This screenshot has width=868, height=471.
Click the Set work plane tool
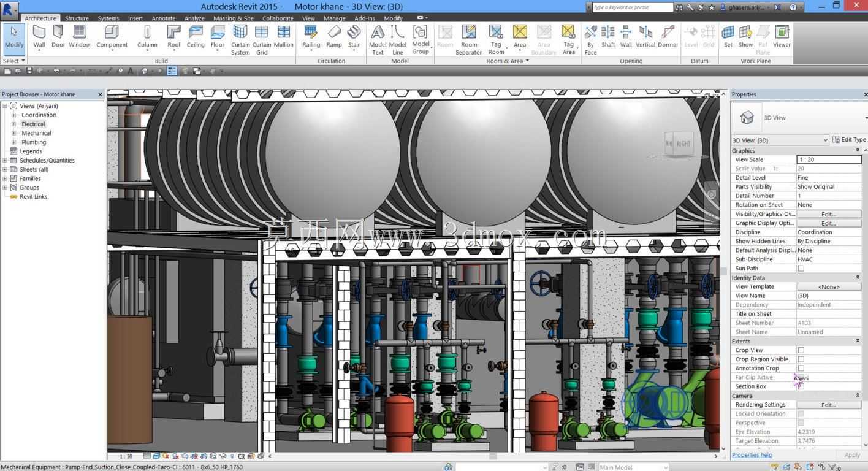728,37
